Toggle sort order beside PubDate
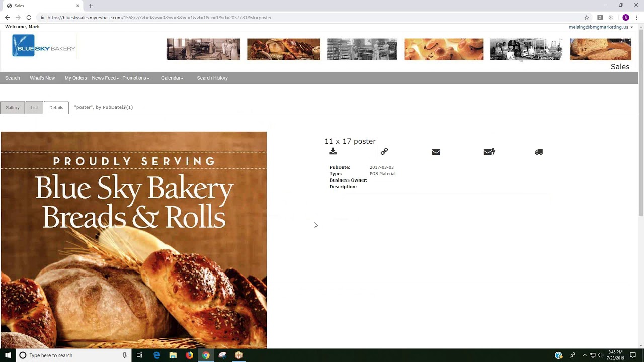Viewport: 644px width, 362px height. tap(124, 107)
